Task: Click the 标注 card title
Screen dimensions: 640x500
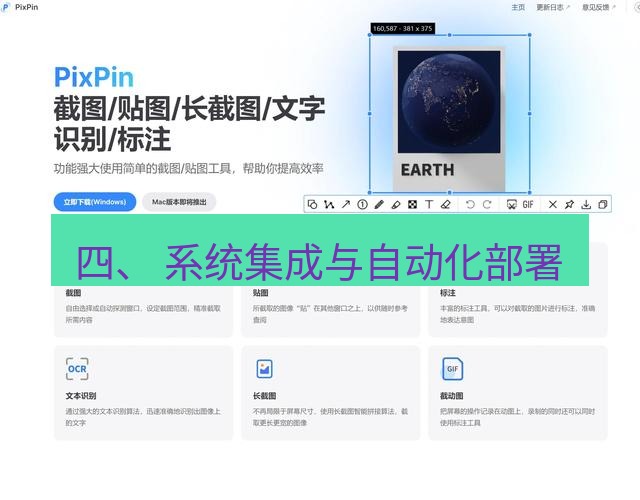Action: [448, 293]
